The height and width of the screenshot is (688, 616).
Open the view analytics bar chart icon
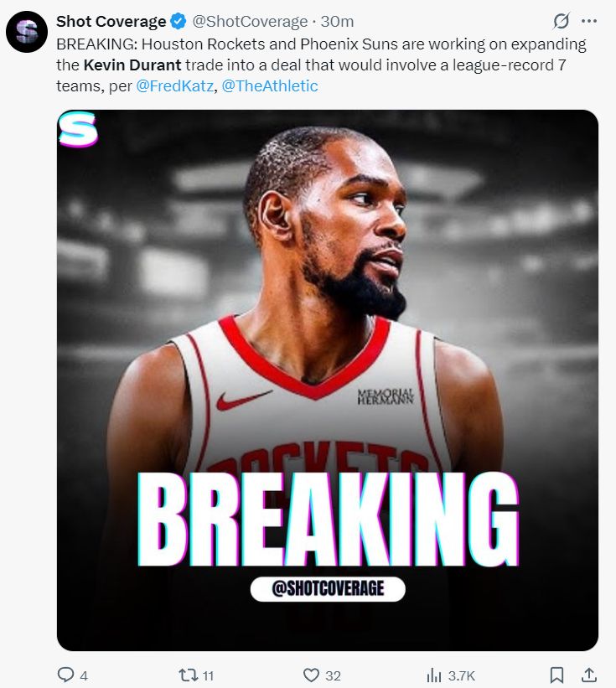tap(434, 675)
